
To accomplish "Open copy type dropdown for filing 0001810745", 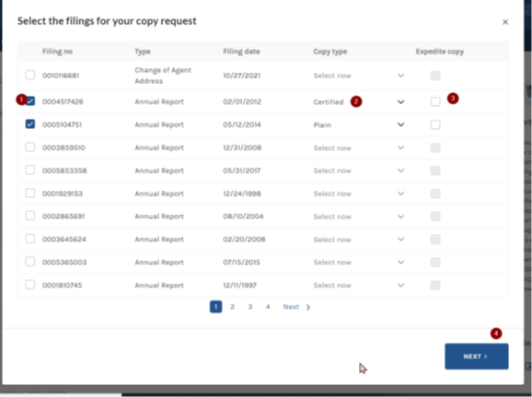I will pos(400,286).
